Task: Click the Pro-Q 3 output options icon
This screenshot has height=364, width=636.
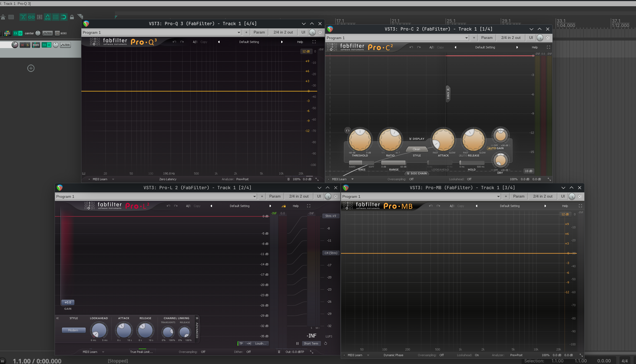Action: [288, 179]
